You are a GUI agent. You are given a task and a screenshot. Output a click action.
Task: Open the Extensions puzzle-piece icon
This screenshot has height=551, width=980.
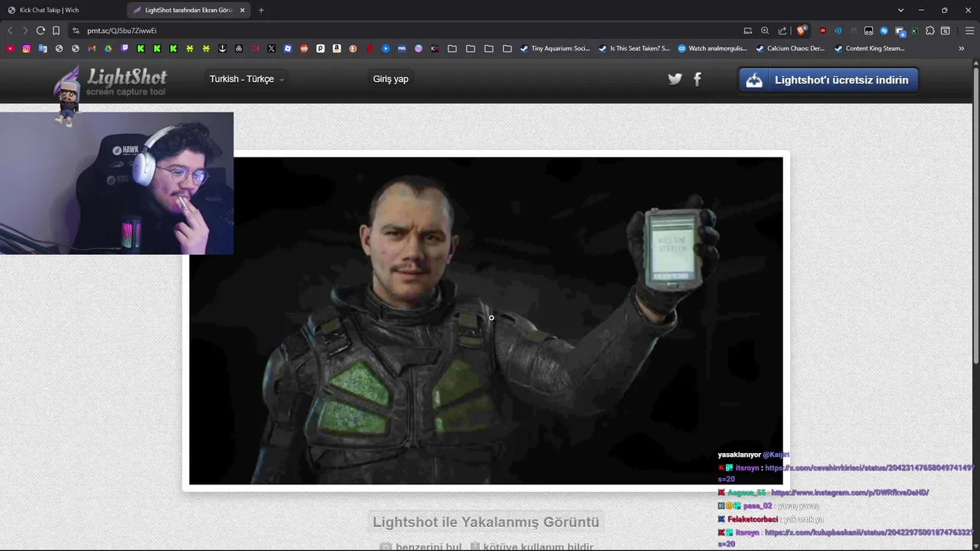coord(930,31)
